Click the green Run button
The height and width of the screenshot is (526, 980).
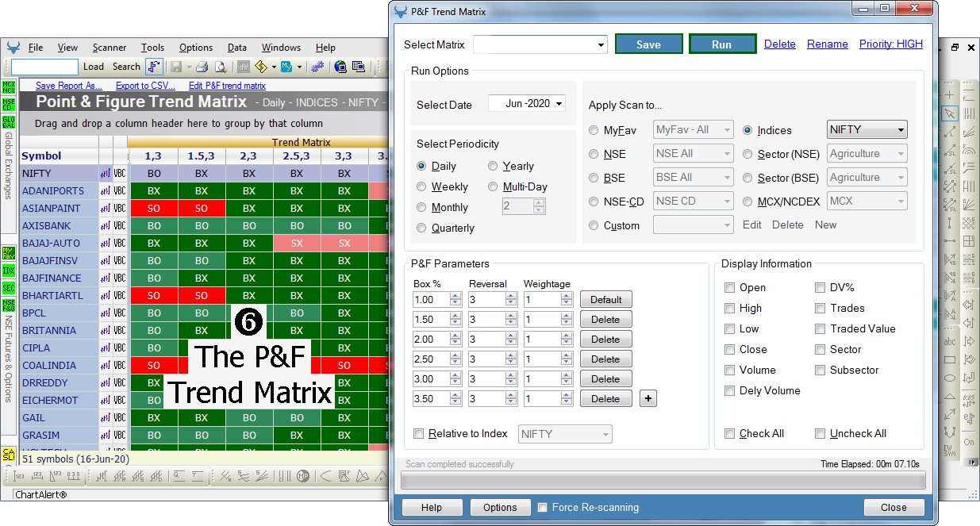tap(722, 44)
